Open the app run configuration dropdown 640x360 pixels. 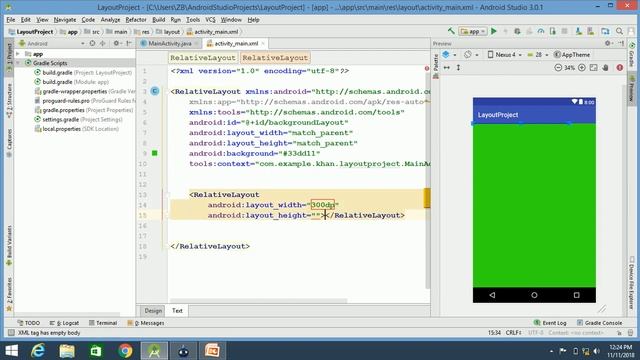point(473,31)
